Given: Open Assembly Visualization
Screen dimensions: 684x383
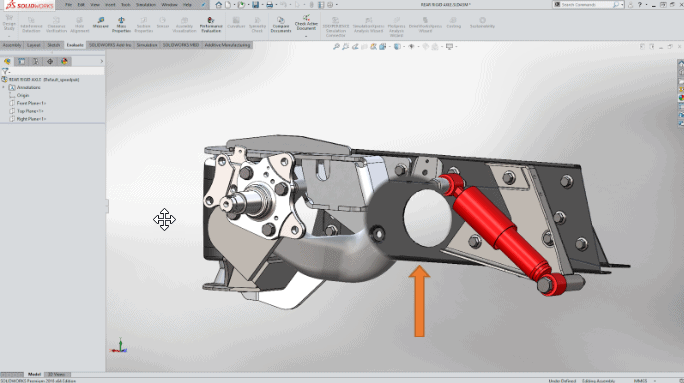Looking at the screenshot, I should (185, 25).
